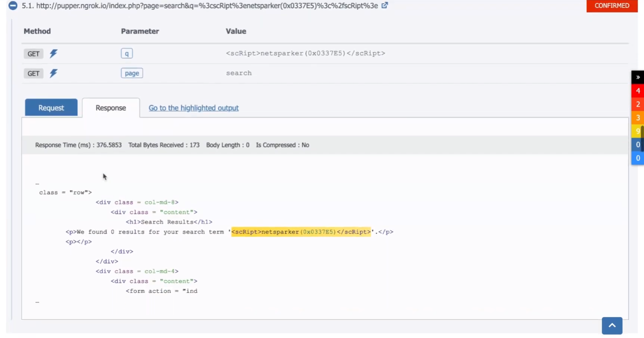Expand the severity sidebar via the chevron

pyautogui.click(x=638, y=77)
